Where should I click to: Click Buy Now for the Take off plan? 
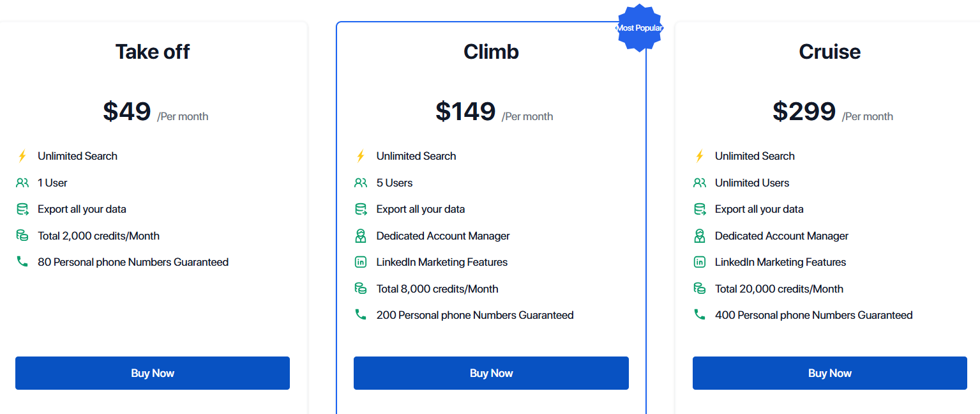coord(152,372)
